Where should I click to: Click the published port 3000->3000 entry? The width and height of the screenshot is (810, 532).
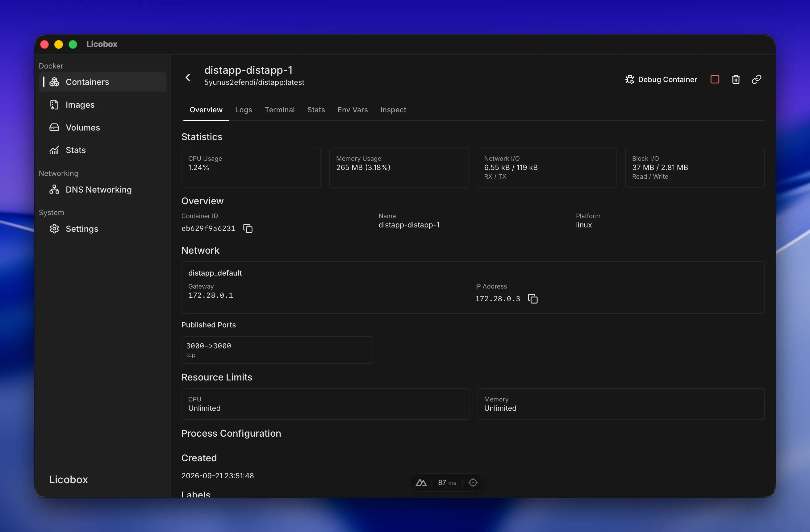click(x=277, y=350)
